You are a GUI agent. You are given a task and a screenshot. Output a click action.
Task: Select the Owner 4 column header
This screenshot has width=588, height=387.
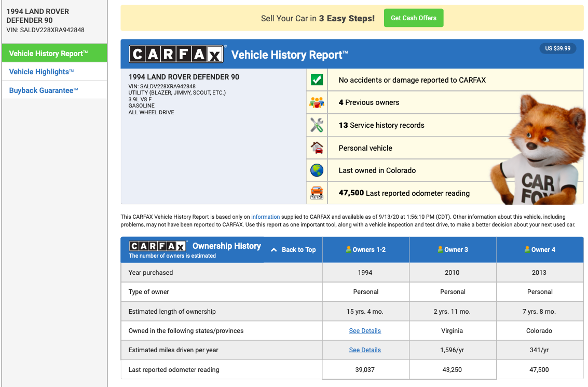(540, 250)
